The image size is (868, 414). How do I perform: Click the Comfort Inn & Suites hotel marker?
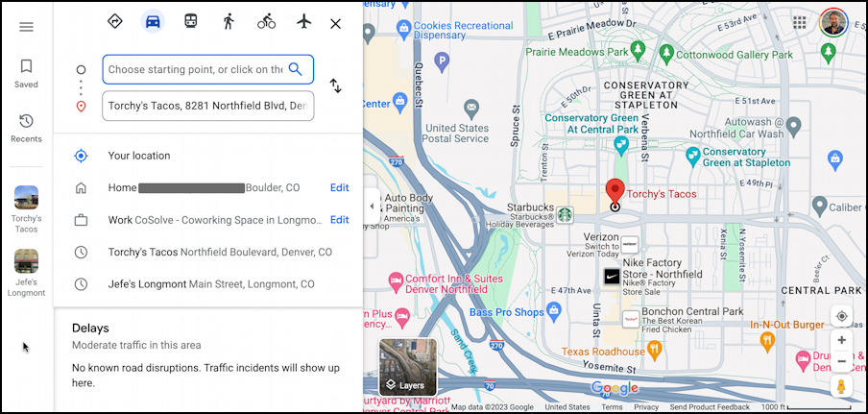[x=396, y=280]
